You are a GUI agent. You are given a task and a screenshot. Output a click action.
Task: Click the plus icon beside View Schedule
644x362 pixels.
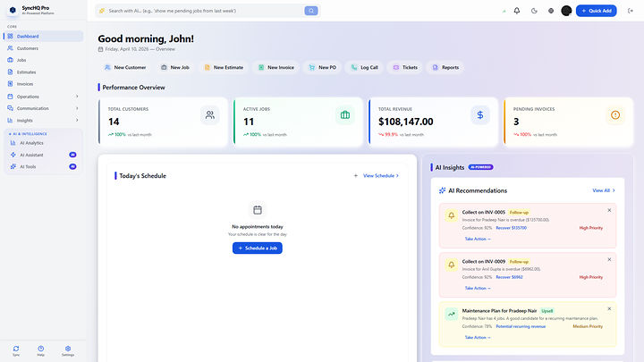coord(356,176)
